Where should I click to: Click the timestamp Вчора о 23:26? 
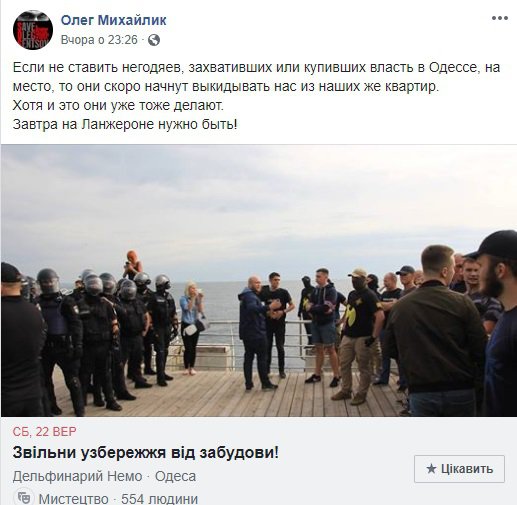coord(99,40)
